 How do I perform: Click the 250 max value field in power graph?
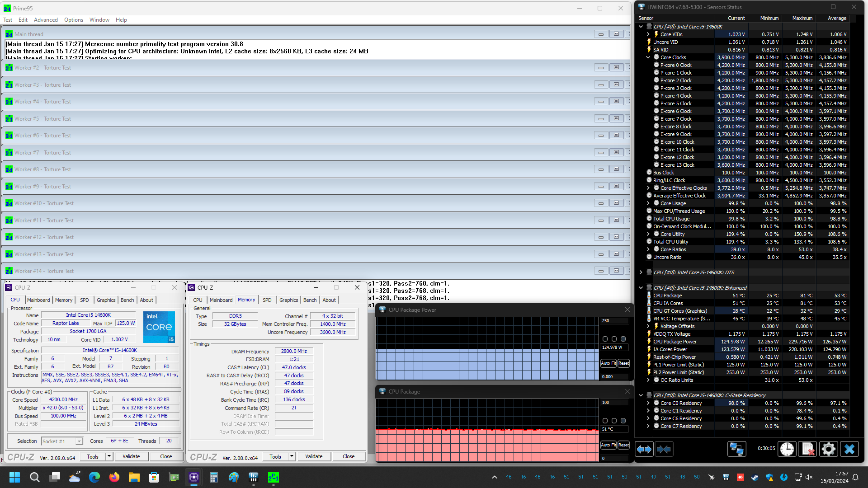(615, 321)
